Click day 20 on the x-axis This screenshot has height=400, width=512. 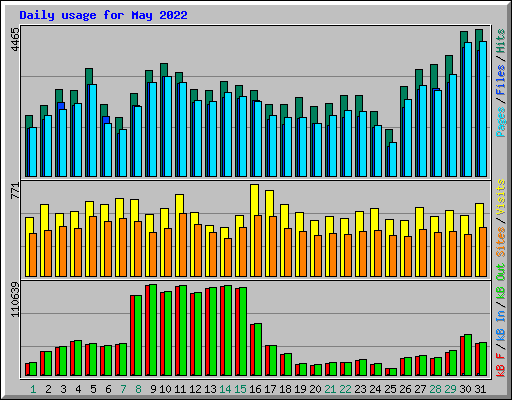[315, 389]
